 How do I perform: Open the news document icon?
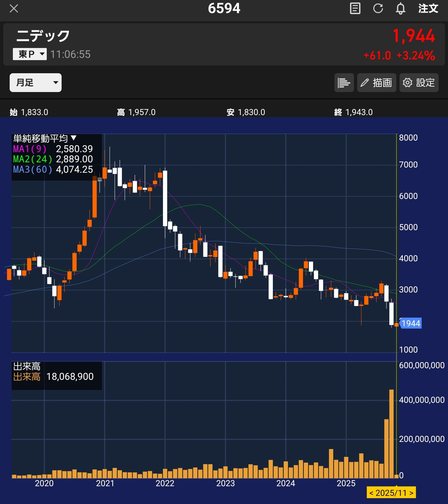pyautogui.click(x=355, y=9)
